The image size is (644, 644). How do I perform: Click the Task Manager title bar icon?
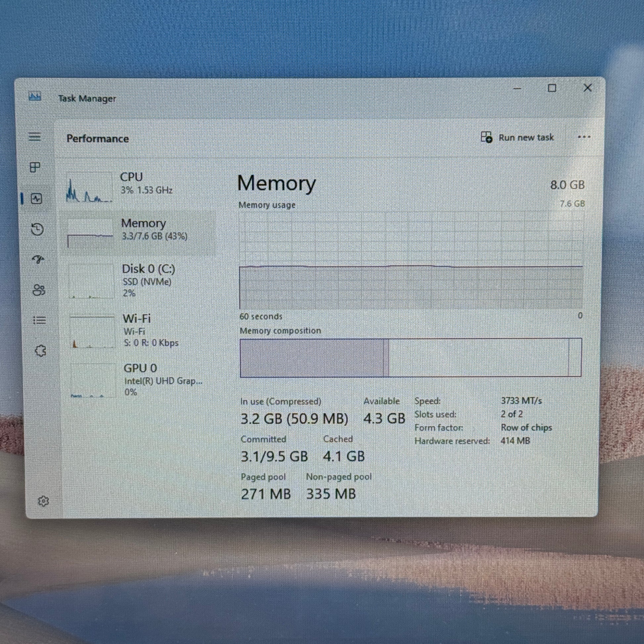(x=35, y=97)
